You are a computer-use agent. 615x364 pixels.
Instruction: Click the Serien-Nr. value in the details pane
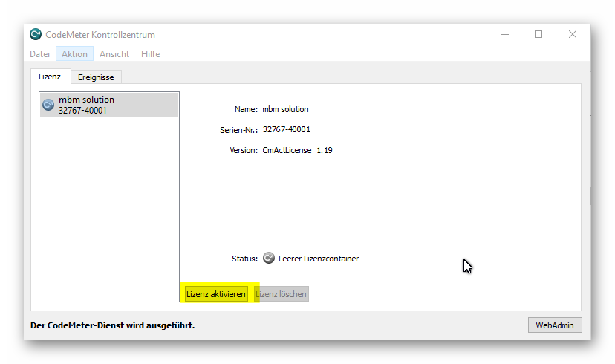click(286, 129)
